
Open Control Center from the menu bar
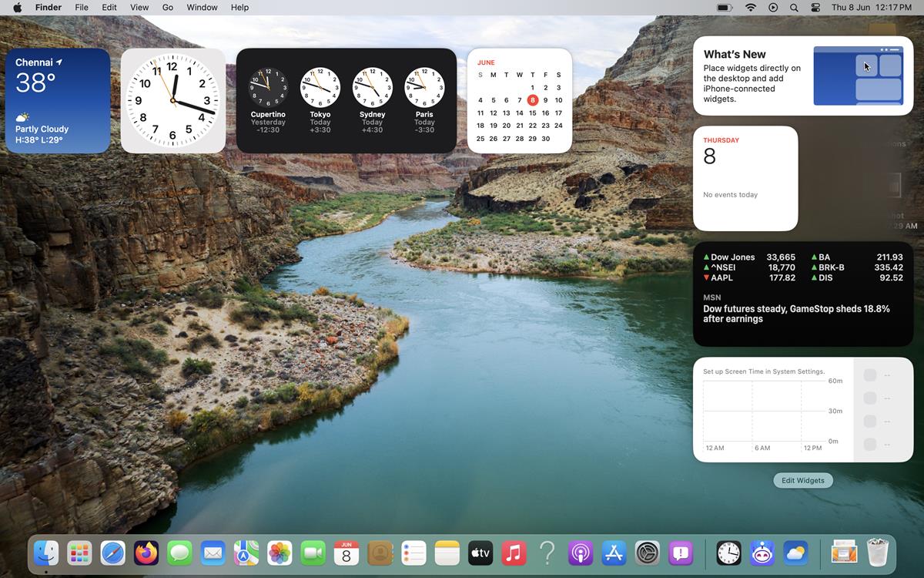815,7
